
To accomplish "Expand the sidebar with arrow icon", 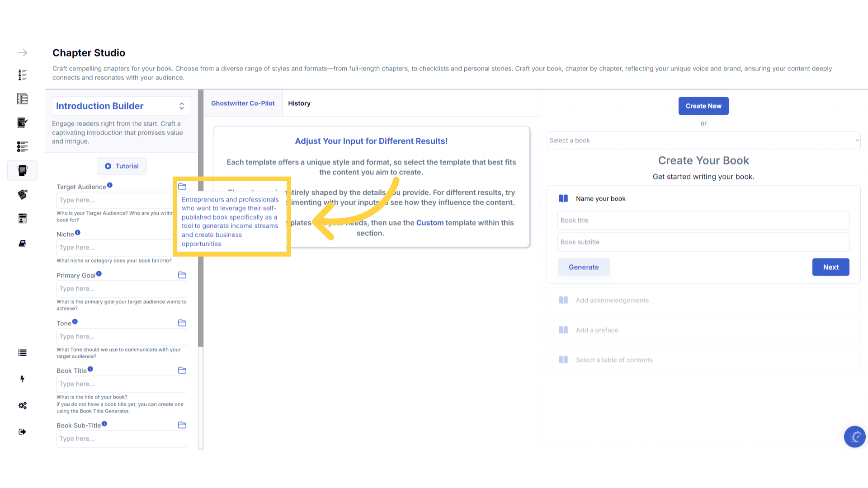I will (22, 53).
